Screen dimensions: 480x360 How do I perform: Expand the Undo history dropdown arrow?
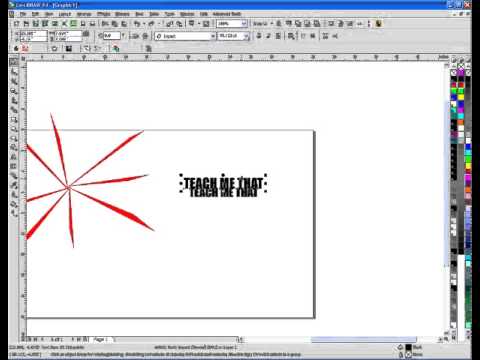tap(144, 24)
